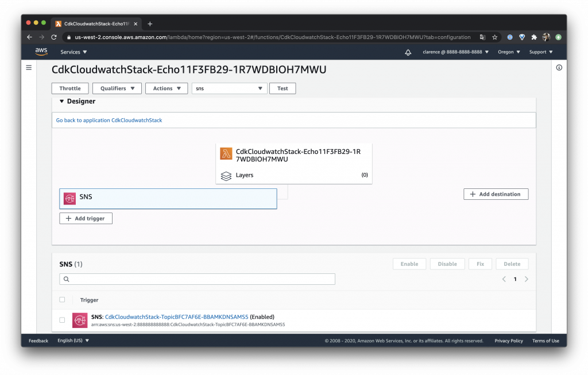Click page number 1 in pagination
The width and height of the screenshot is (588, 375).
[x=515, y=279]
